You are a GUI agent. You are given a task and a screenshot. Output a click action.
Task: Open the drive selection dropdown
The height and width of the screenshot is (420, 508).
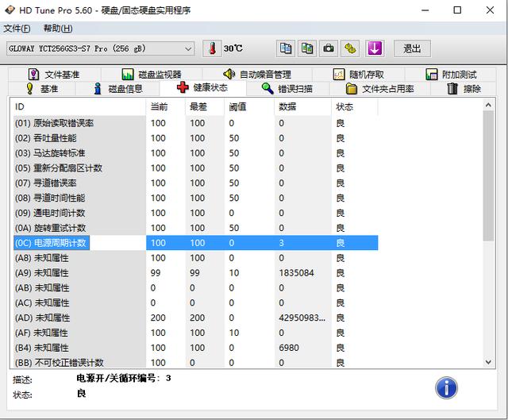point(101,48)
